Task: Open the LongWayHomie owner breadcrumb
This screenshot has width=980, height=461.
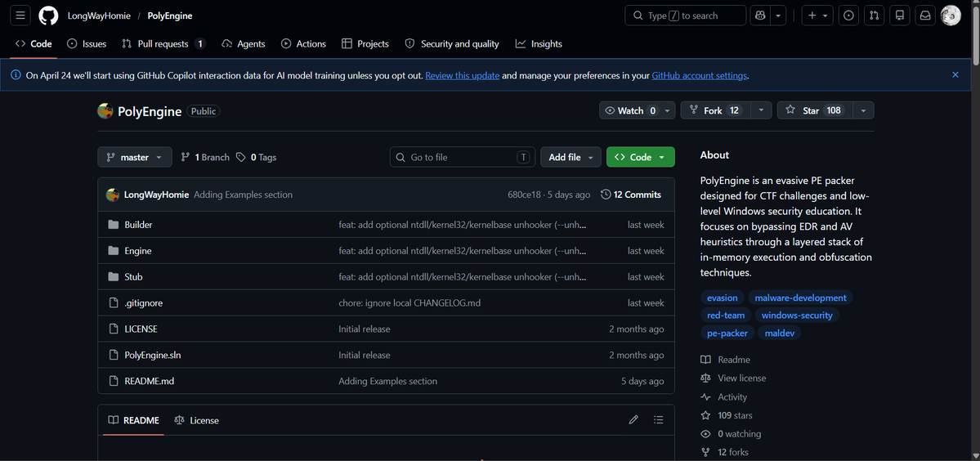Action: 98,16
